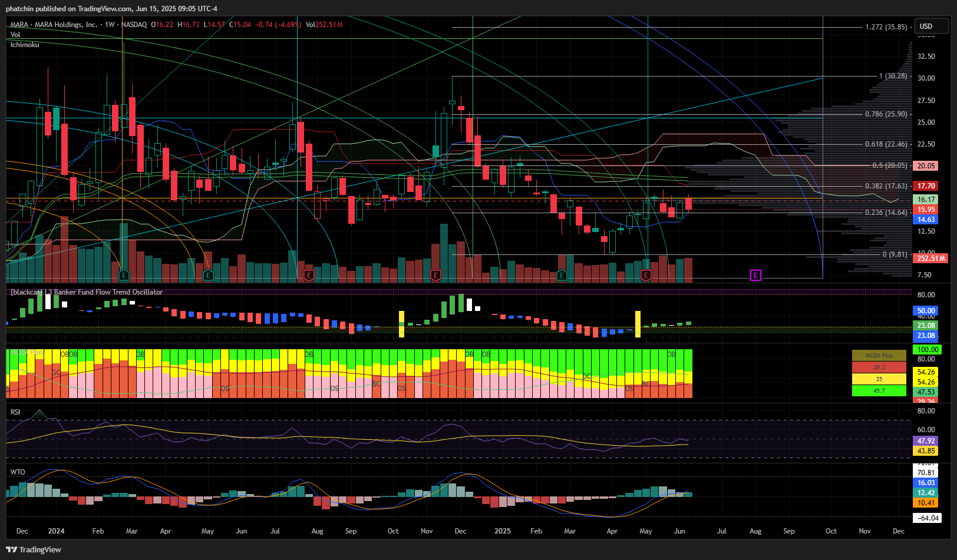Click the blue 14.63 price label
Screen dimensions: 957x560
tap(926, 220)
